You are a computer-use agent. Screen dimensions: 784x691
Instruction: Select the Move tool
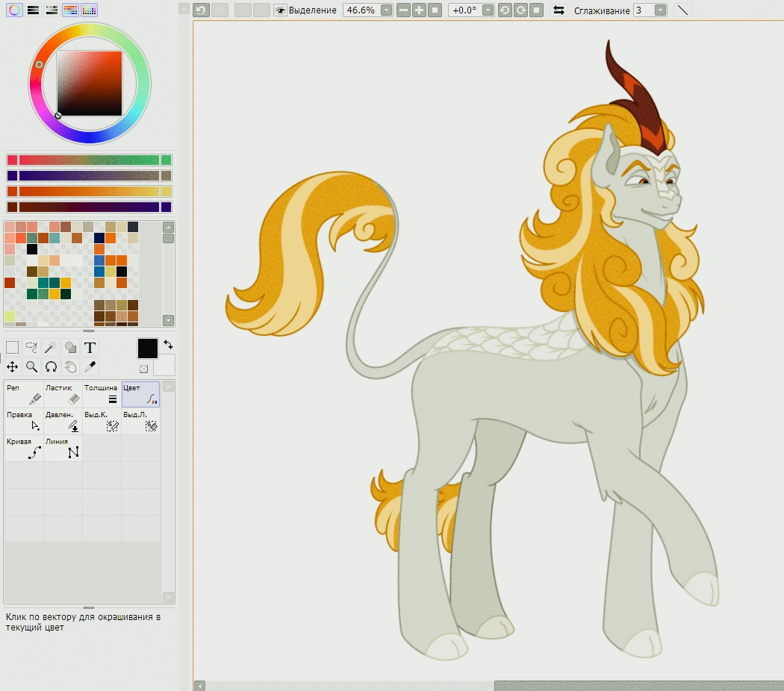coord(12,366)
